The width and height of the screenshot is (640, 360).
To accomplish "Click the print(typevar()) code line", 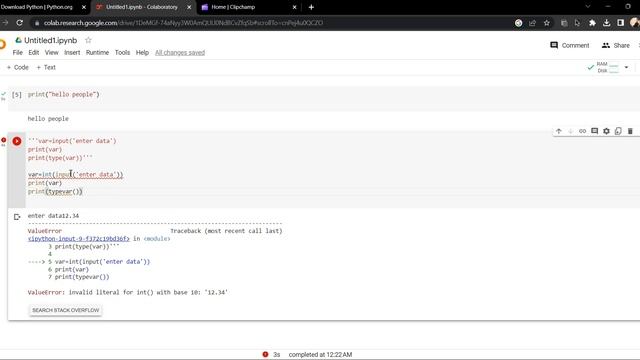I will 55,191.
